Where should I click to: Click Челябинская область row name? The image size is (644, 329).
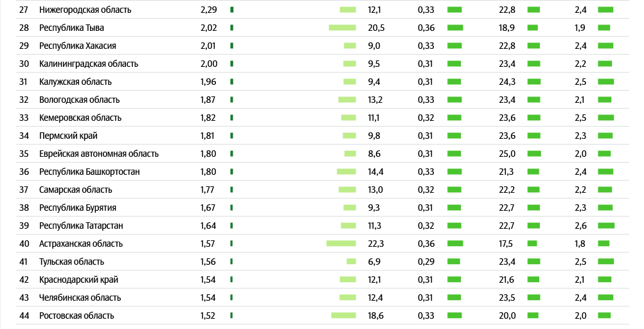point(80,298)
